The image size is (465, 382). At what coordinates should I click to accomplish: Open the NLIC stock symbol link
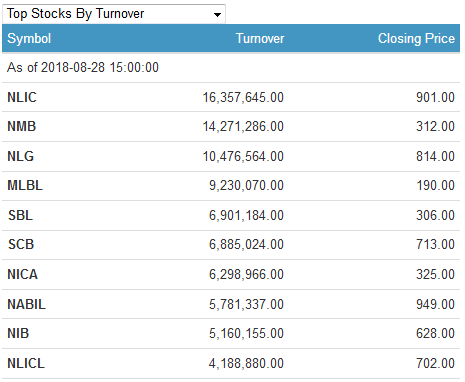coord(22,97)
